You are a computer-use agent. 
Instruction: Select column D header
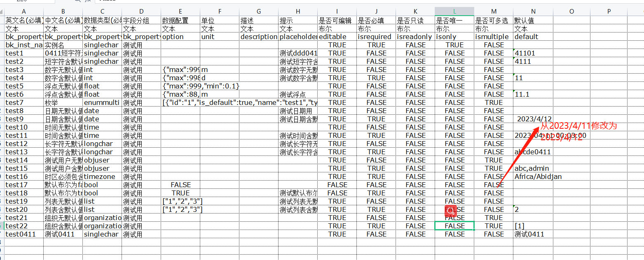coord(141,12)
